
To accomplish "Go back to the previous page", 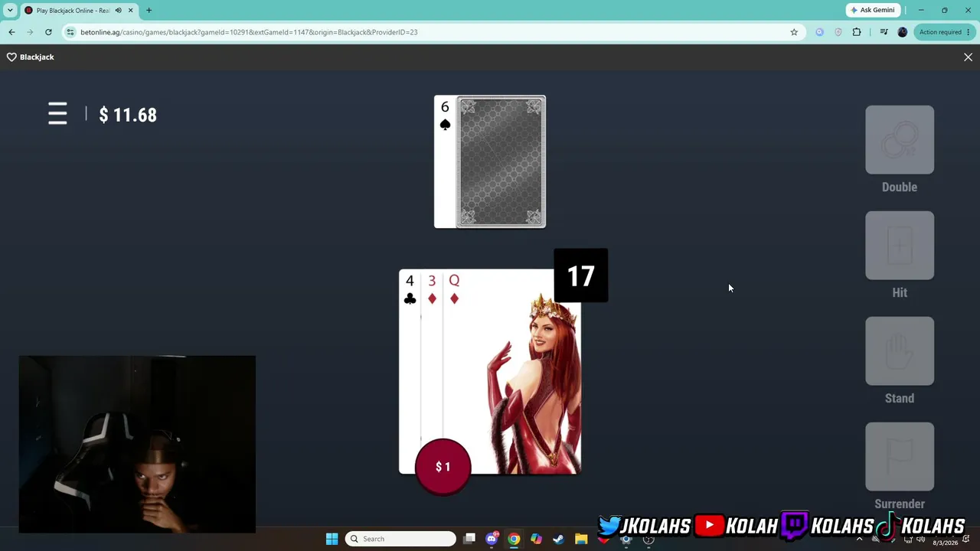I will 11,32.
